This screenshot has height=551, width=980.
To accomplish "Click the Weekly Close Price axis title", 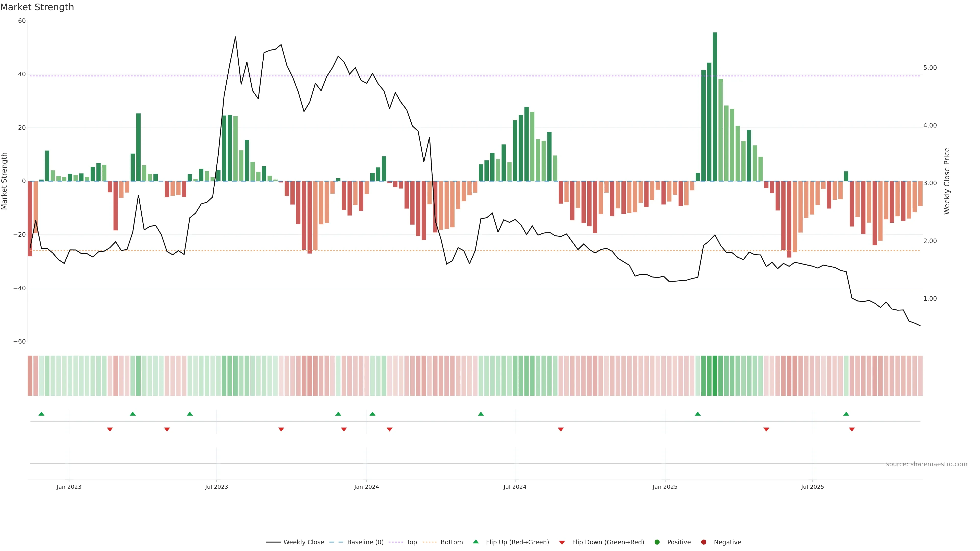I will click(x=947, y=181).
